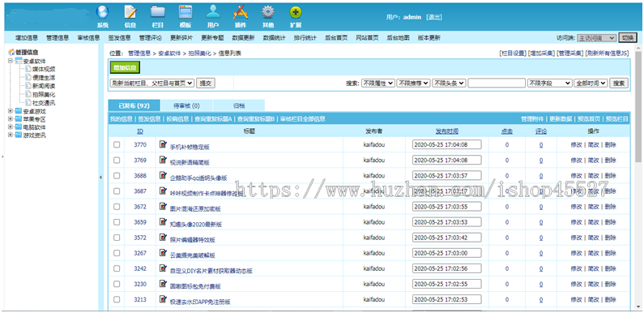
Task: Click edit icon beside 云美摄完美破解版
Action: tap(163, 252)
